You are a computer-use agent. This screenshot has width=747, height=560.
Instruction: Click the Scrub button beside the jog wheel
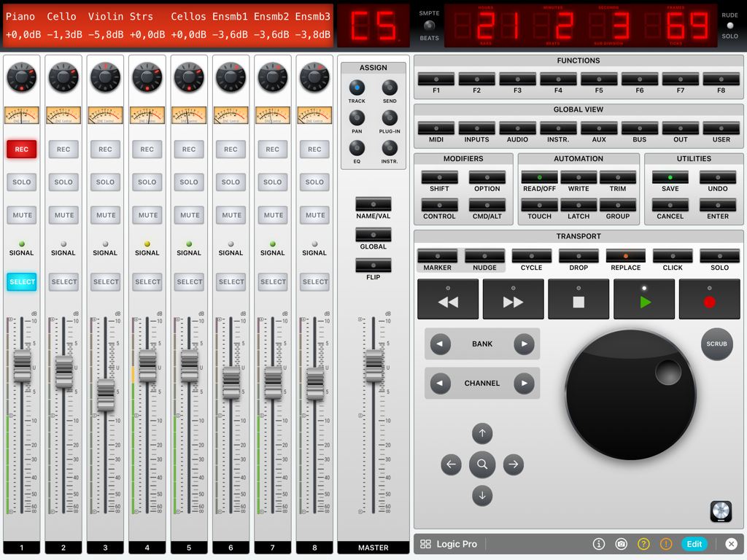716,344
